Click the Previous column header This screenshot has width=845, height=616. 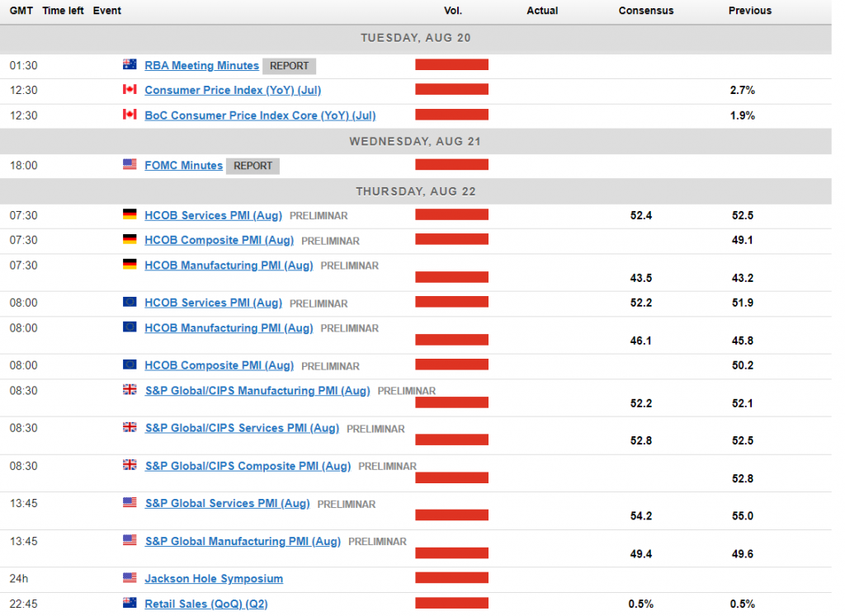(x=750, y=11)
